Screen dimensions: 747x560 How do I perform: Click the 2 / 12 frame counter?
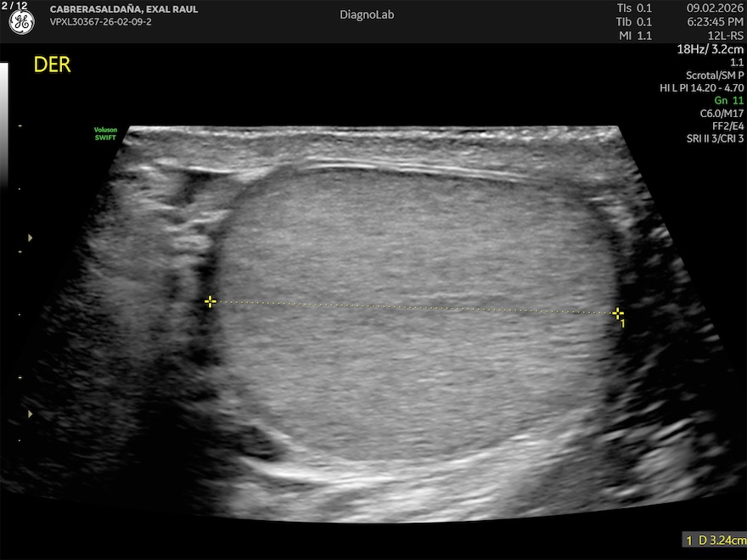click(x=14, y=6)
